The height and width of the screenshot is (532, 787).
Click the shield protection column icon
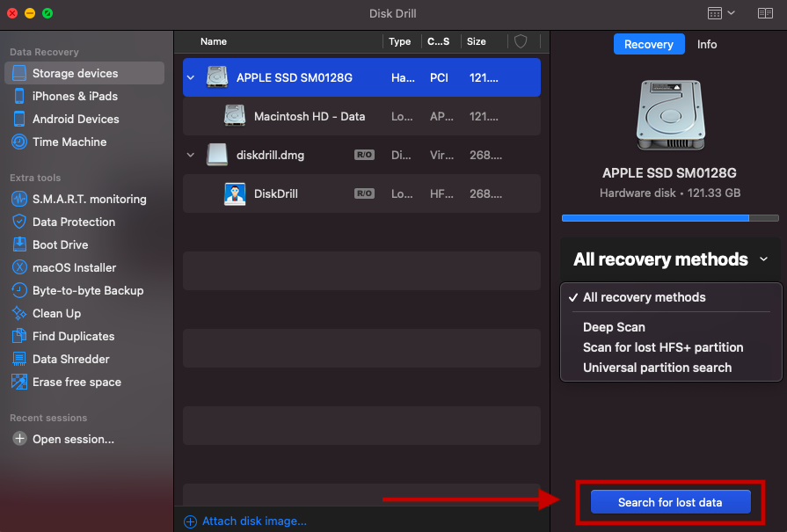521,41
